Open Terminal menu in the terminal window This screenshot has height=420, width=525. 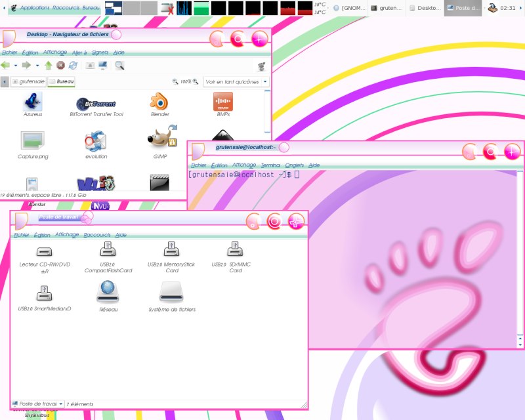click(270, 165)
